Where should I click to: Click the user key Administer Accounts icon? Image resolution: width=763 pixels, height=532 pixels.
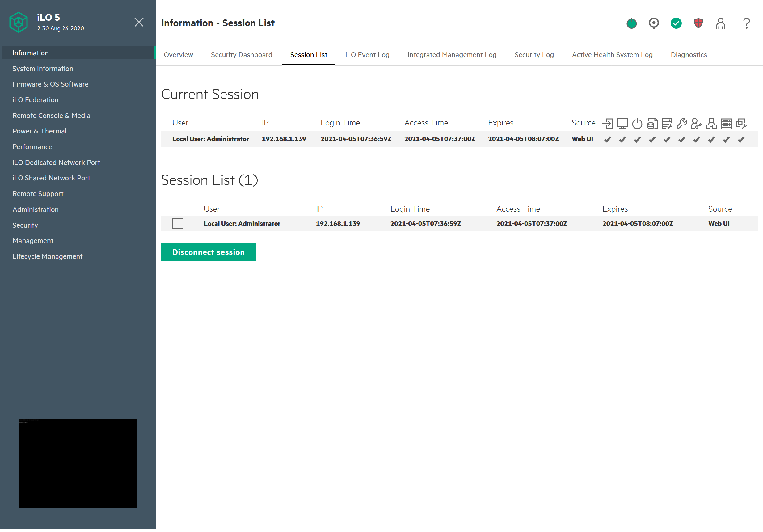(x=696, y=123)
